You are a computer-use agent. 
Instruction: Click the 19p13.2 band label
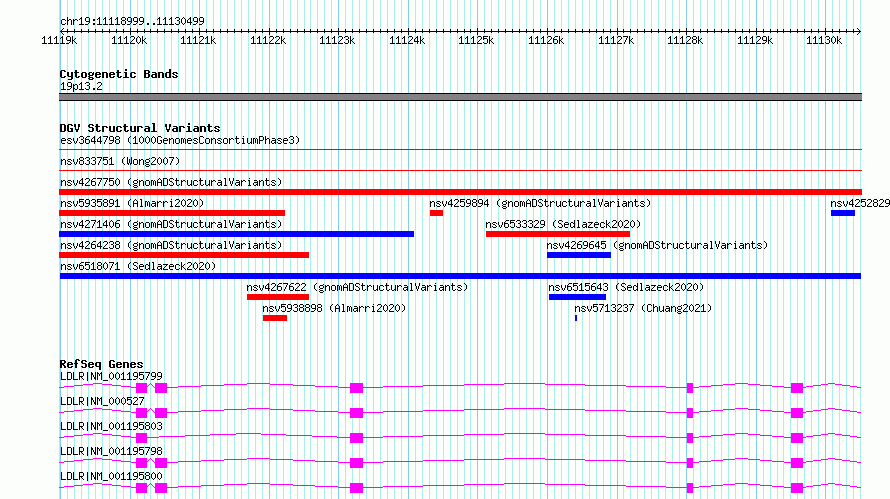(81, 86)
